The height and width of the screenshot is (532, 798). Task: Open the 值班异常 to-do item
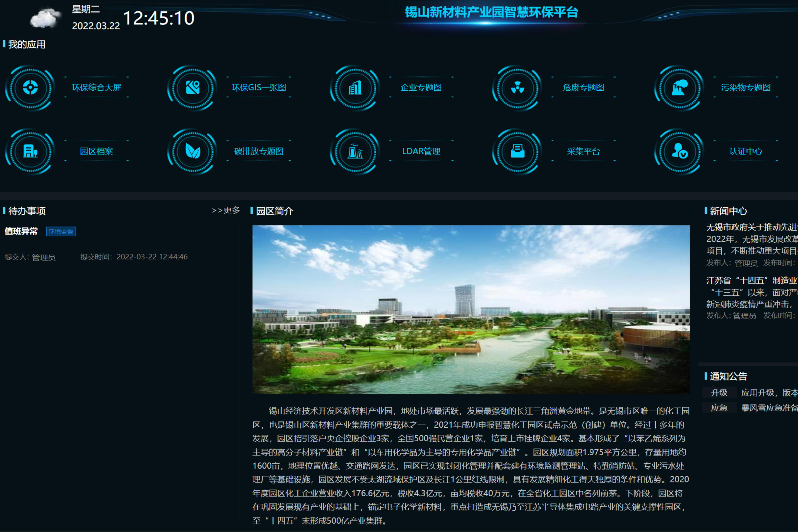point(21,231)
